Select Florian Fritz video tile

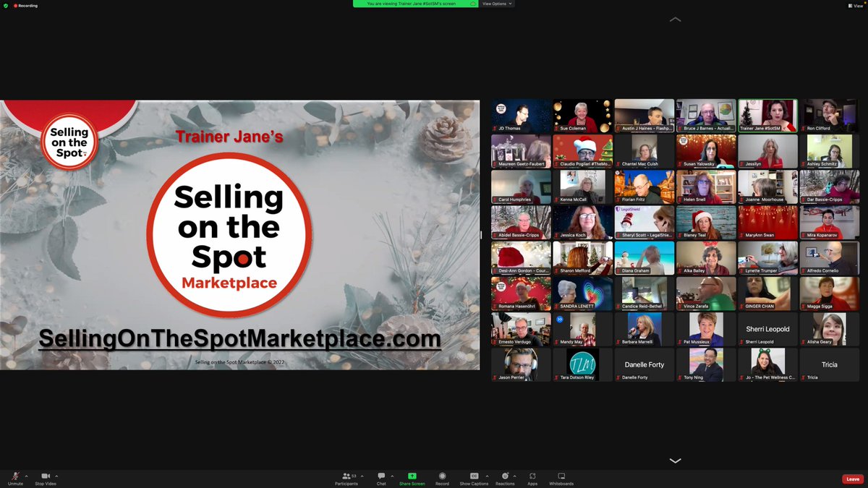(644, 187)
